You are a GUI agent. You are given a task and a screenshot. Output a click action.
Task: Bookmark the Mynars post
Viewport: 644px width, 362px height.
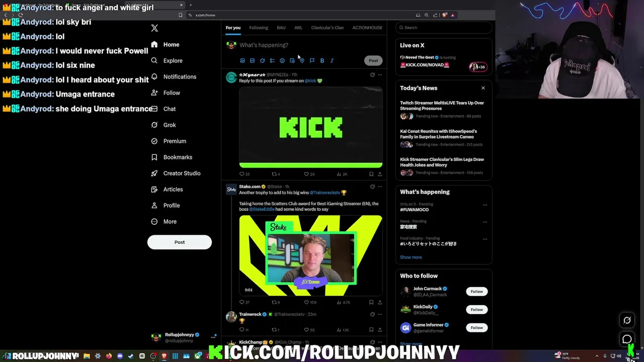(371, 174)
